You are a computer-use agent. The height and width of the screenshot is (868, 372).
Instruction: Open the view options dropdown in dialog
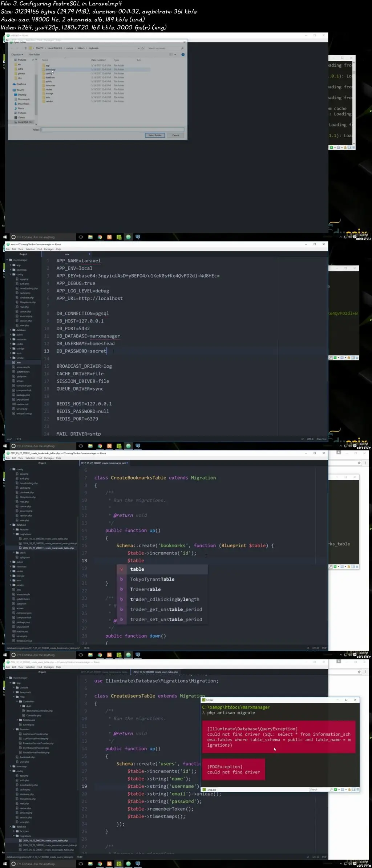point(173,54)
